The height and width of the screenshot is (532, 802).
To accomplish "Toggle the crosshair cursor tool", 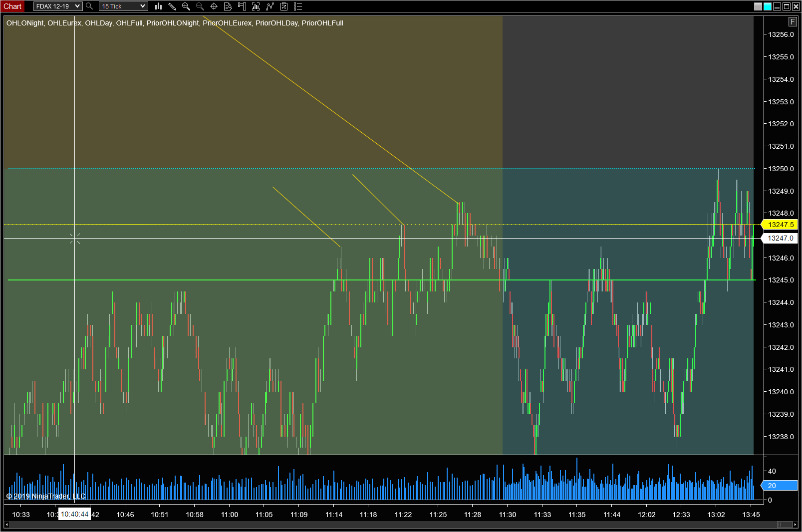I will [x=214, y=6].
